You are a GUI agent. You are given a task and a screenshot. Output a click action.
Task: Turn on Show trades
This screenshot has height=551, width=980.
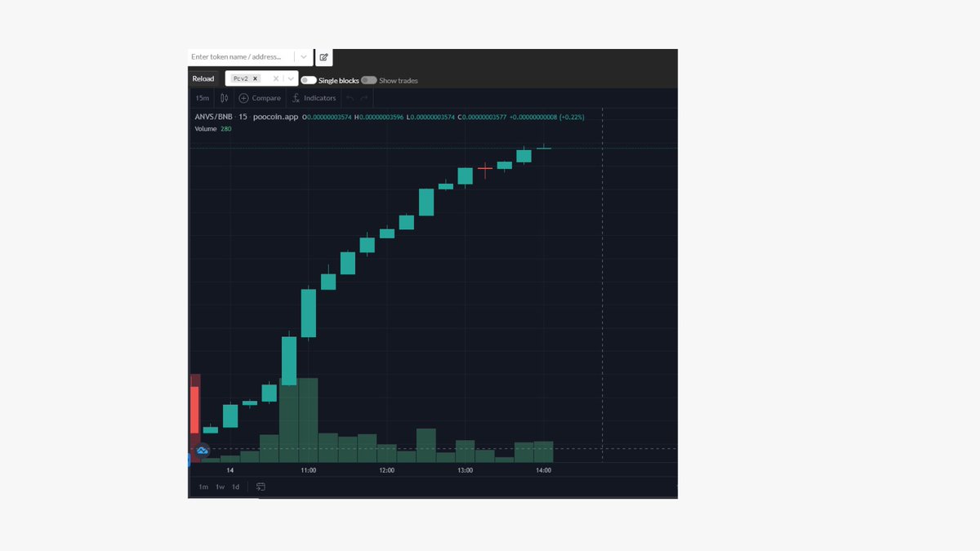(369, 80)
